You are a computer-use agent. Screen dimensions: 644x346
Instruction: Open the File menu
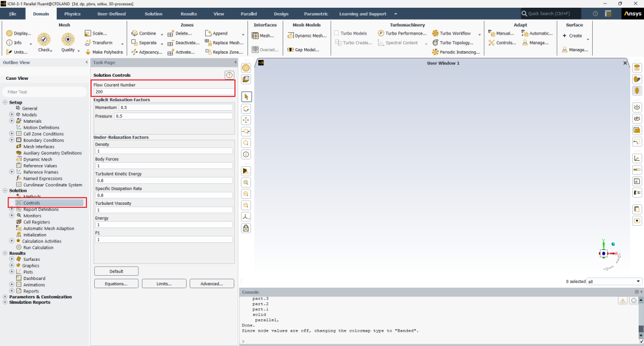(13, 14)
